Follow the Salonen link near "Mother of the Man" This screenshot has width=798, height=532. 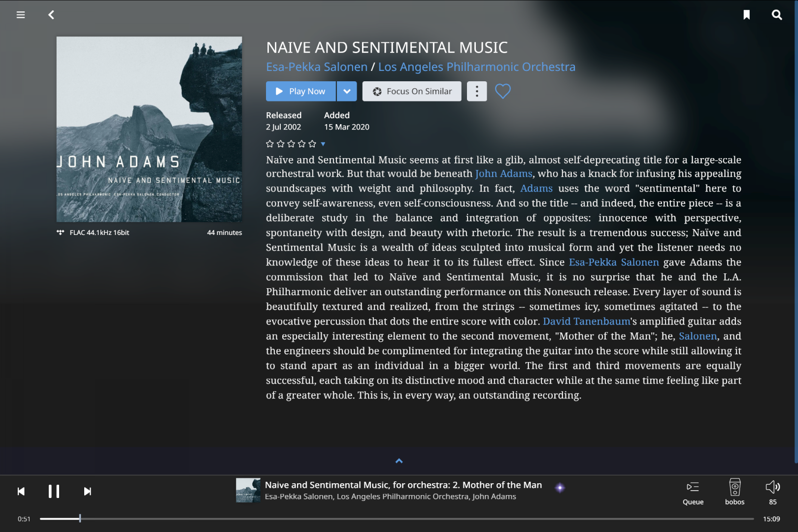(698, 336)
